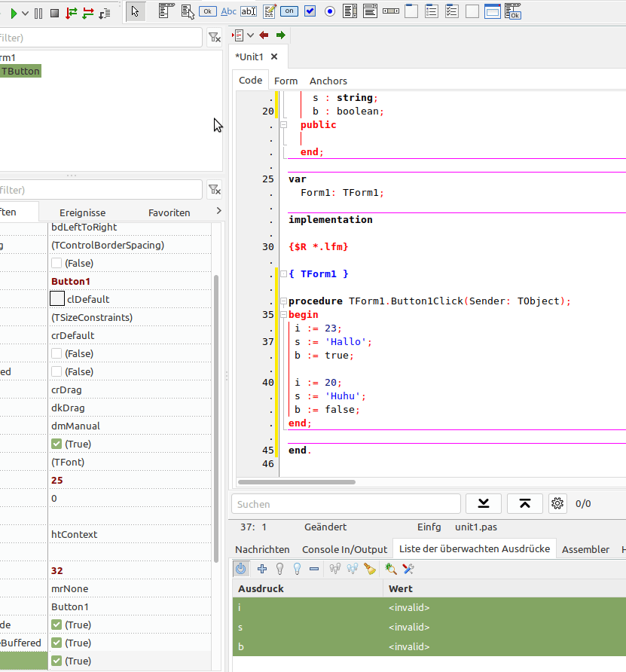
Task: Step out of the current procedure
Action: click(x=105, y=14)
